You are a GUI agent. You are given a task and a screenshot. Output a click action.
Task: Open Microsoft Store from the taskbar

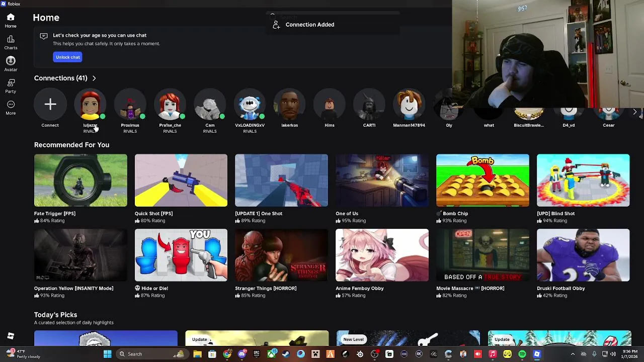tap(212, 354)
